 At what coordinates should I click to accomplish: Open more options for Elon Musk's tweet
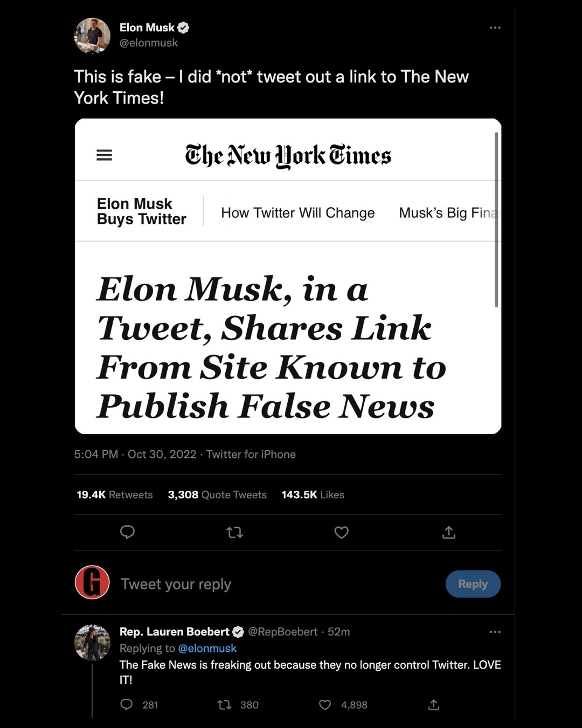coord(495,28)
